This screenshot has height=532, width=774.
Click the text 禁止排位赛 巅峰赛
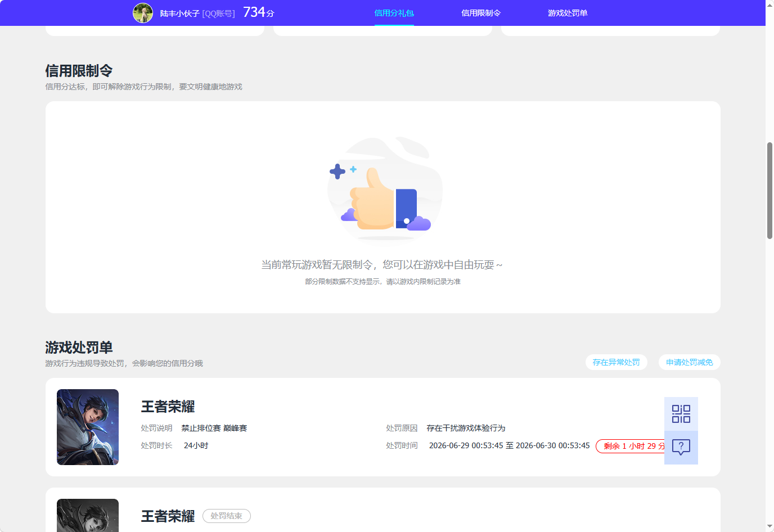coord(214,428)
